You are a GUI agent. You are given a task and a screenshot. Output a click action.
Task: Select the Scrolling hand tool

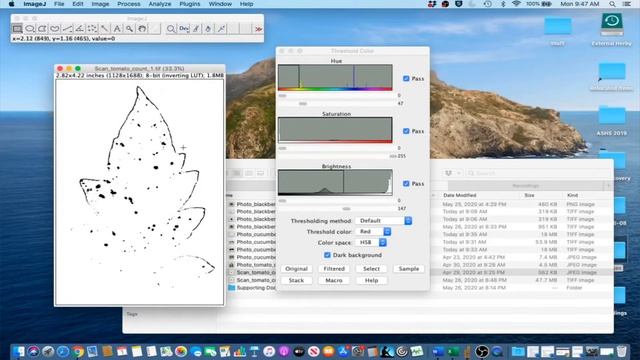pyautogui.click(x=142, y=29)
